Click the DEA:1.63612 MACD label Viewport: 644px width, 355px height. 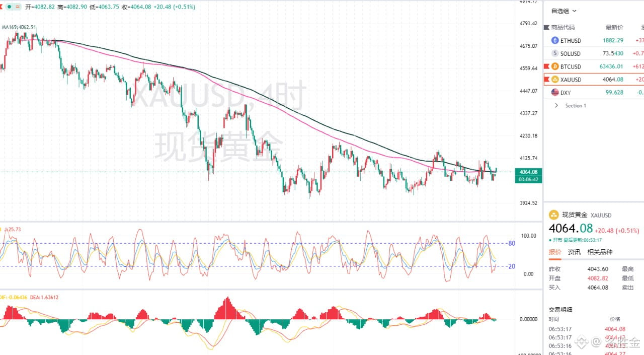click(45, 298)
